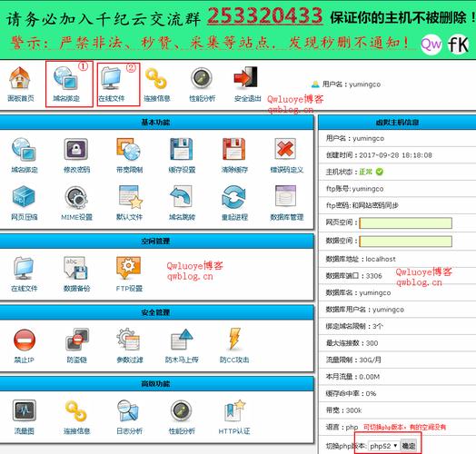The width and height of the screenshot is (476, 454).
Task: Click the 清除缓存 red floppy icon
Action: coord(234,149)
